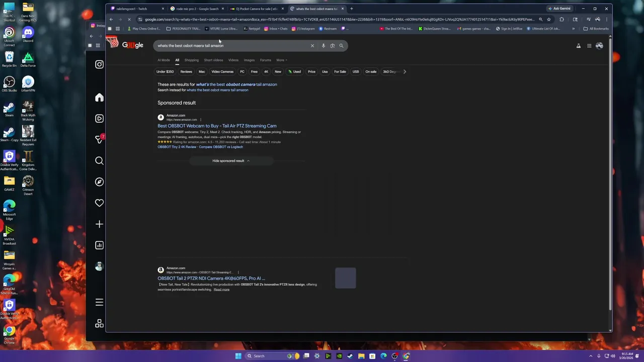Select the Images search tab
The image size is (644, 362).
[249, 60]
